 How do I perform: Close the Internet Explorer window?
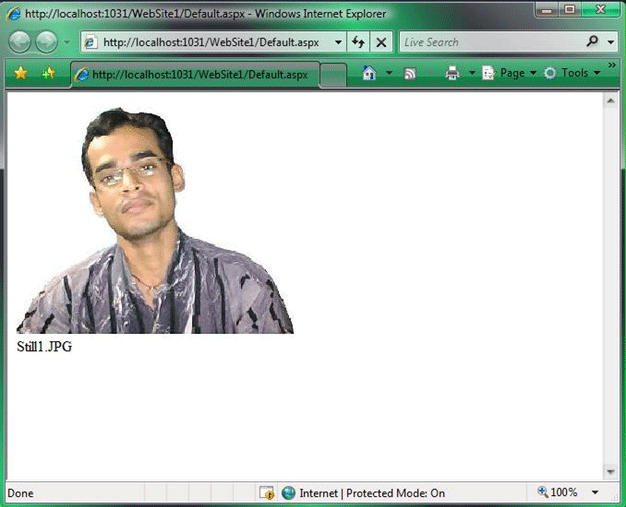click(x=601, y=9)
